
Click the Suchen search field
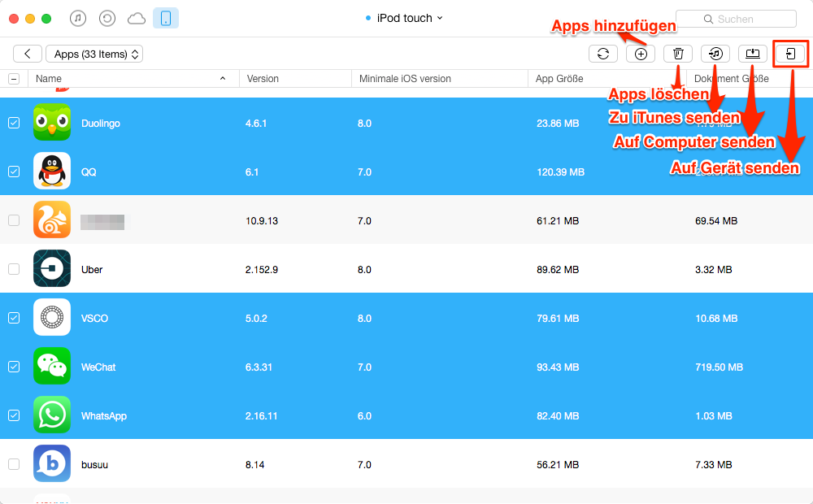pos(737,20)
